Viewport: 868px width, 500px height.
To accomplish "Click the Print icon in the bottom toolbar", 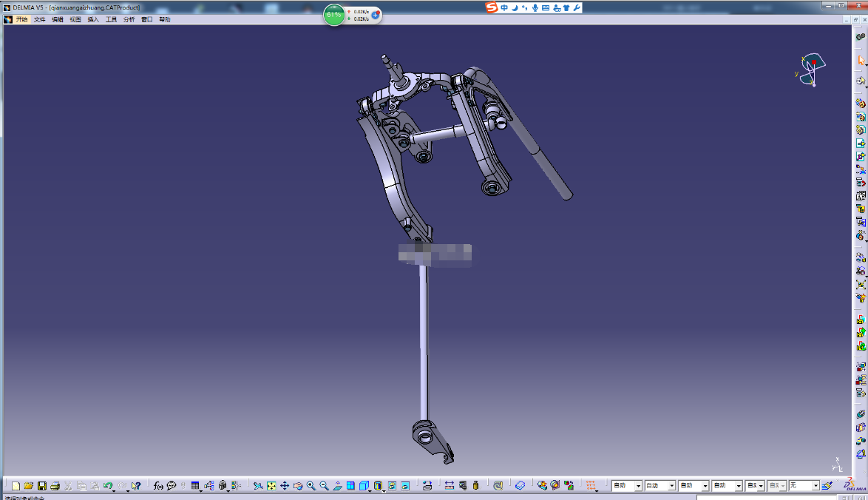I will tap(55, 486).
